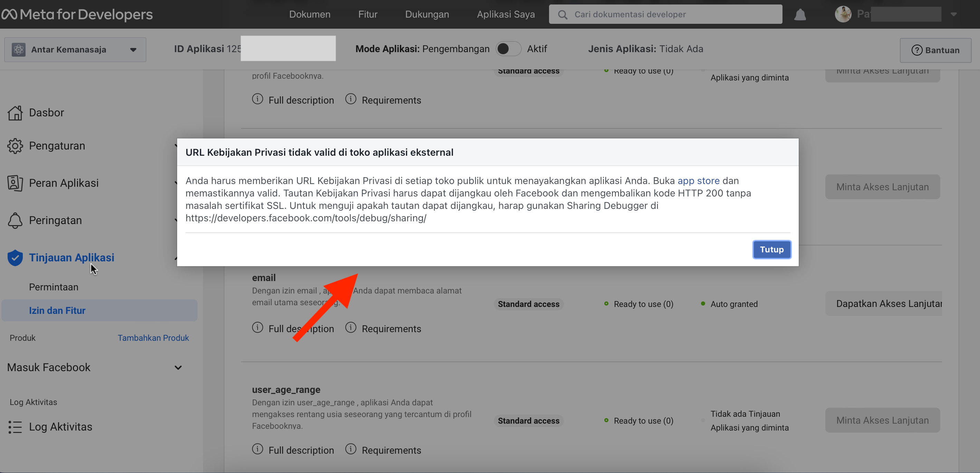Click the Tinjauan Aplikasi shield icon
Viewport: 980px width, 473px height.
tap(15, 258)
